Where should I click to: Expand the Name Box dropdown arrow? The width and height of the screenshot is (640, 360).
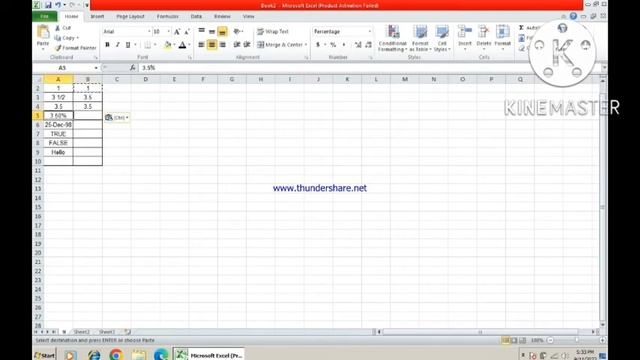(96, 68)
